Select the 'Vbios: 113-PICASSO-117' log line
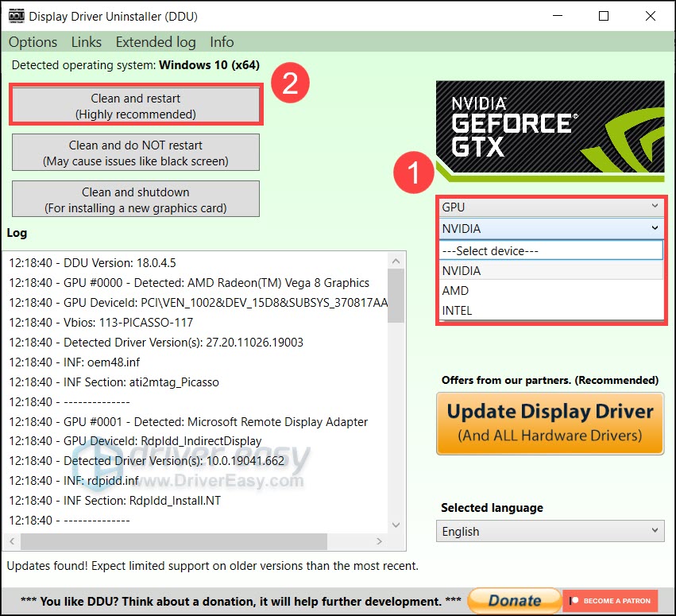 pos(101,322)
